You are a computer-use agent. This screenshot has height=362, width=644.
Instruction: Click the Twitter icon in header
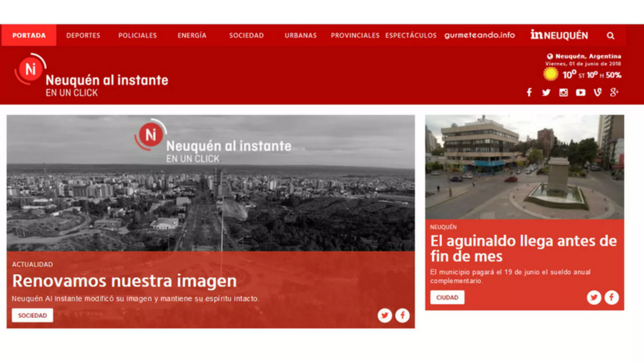[x=546, y=93]
